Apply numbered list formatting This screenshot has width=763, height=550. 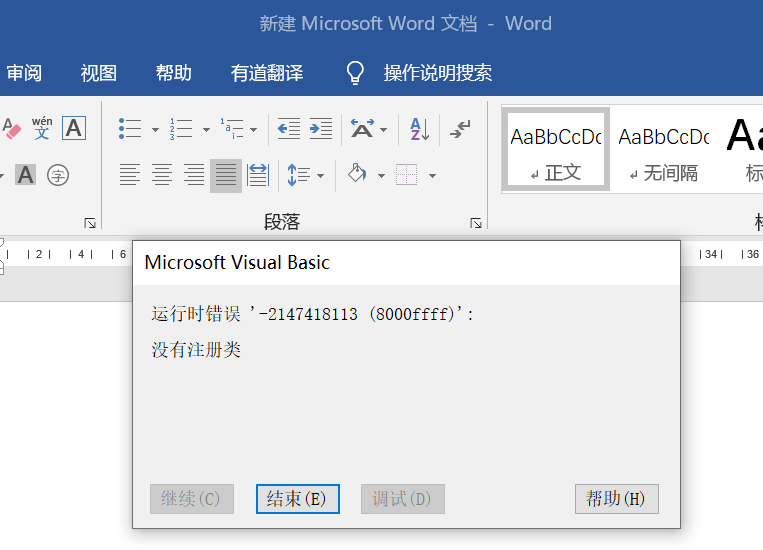(181, 129)
